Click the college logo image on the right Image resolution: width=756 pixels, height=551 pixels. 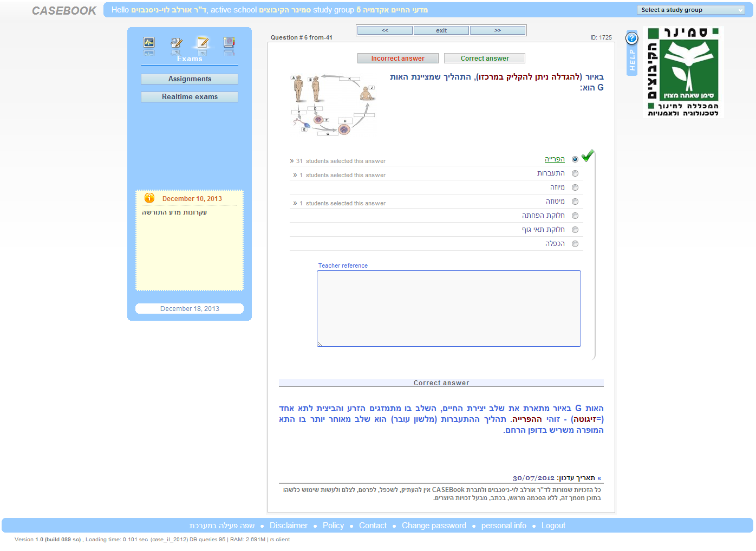[x=683, y=72]
